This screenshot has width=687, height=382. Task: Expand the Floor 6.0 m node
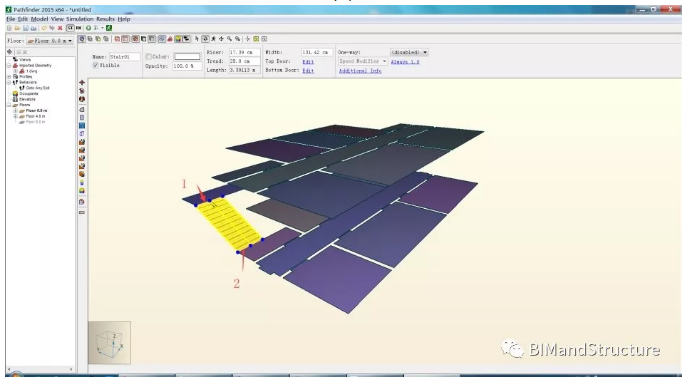click(15, 111)
